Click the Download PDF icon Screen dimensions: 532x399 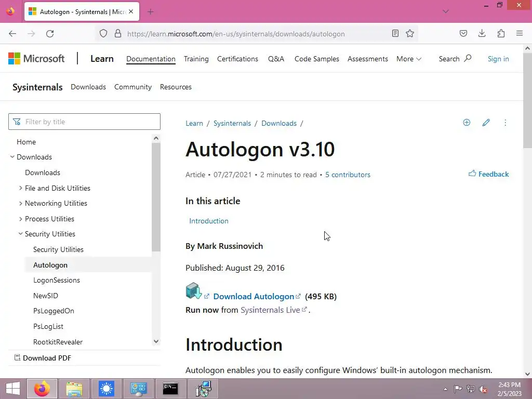coord(17,357)
